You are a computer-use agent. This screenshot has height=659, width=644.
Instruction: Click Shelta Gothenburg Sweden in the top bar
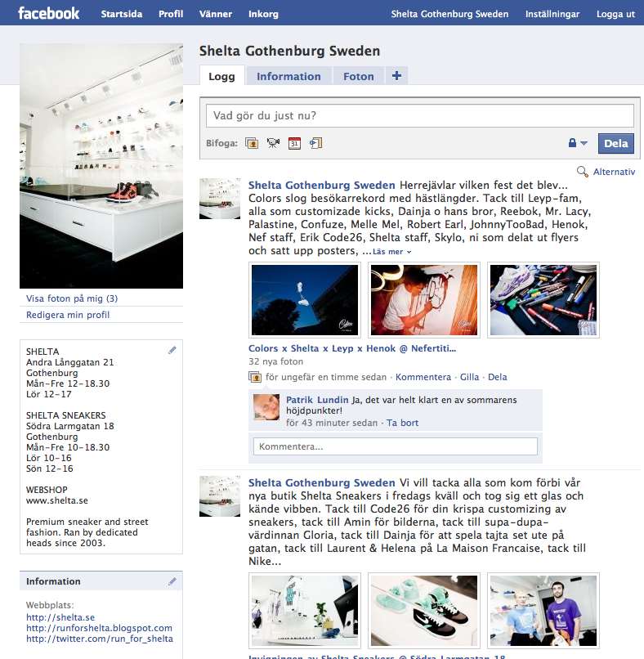[x=449, y=14]
